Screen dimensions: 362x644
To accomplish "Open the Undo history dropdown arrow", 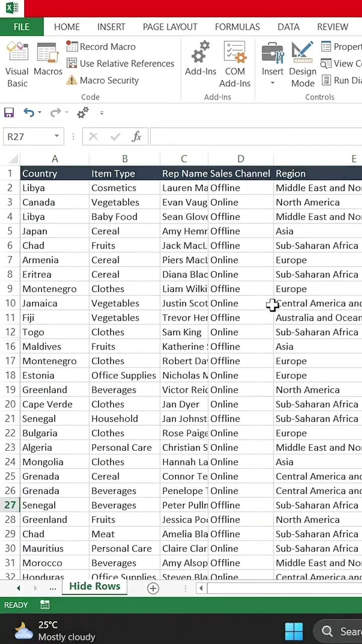I will pos(40,113).
